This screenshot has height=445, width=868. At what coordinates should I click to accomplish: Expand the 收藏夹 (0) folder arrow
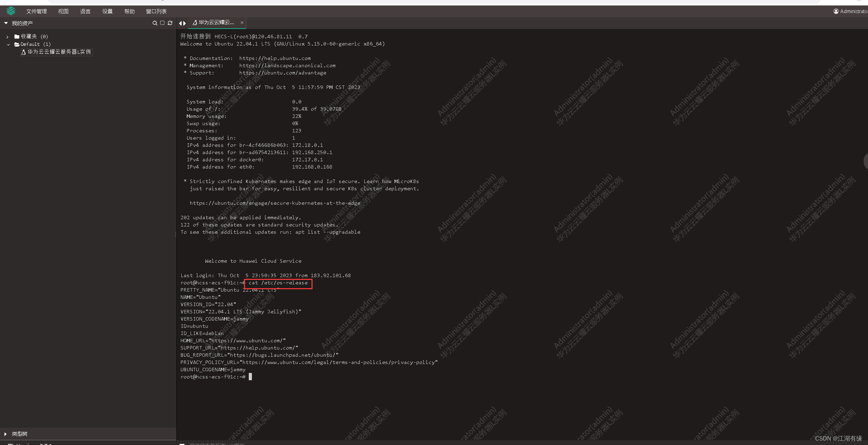click(8, 37)
